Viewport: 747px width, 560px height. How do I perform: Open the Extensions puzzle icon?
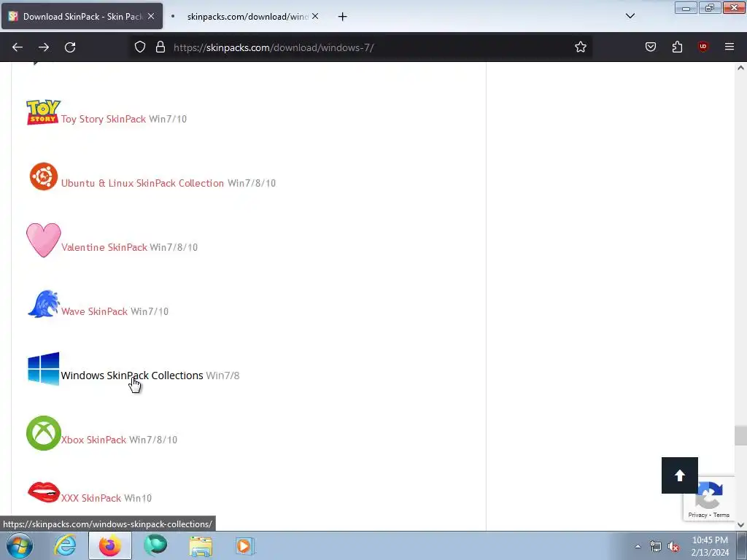[x=677, y=47]
